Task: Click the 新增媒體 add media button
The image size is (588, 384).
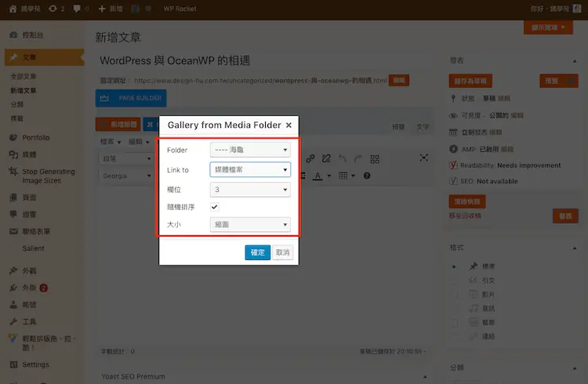Action: point(118,124)
